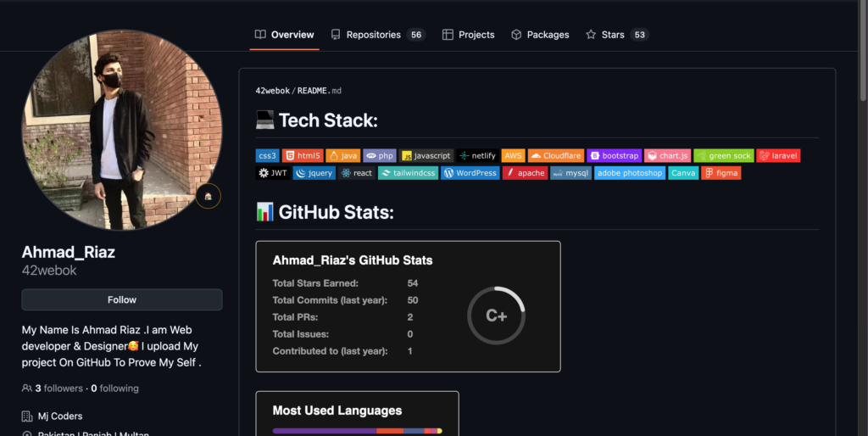Click the Contributed to (last year) label
868x436 pixels.
point(330,351)
